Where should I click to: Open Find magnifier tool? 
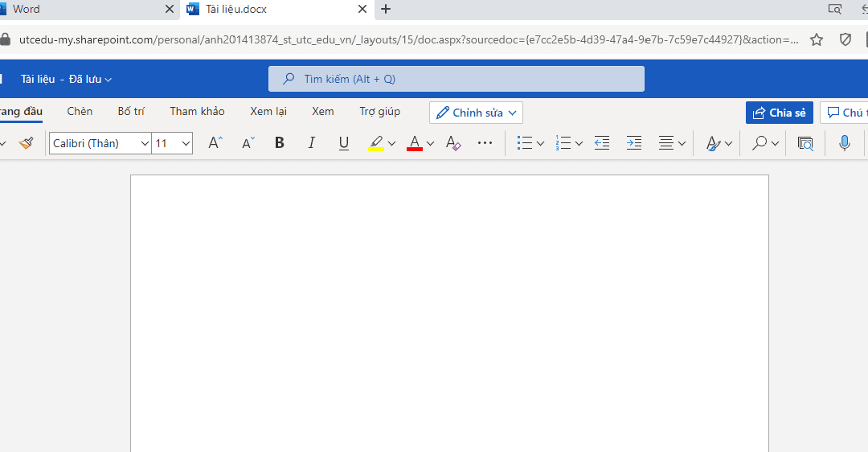click(759, 143)
